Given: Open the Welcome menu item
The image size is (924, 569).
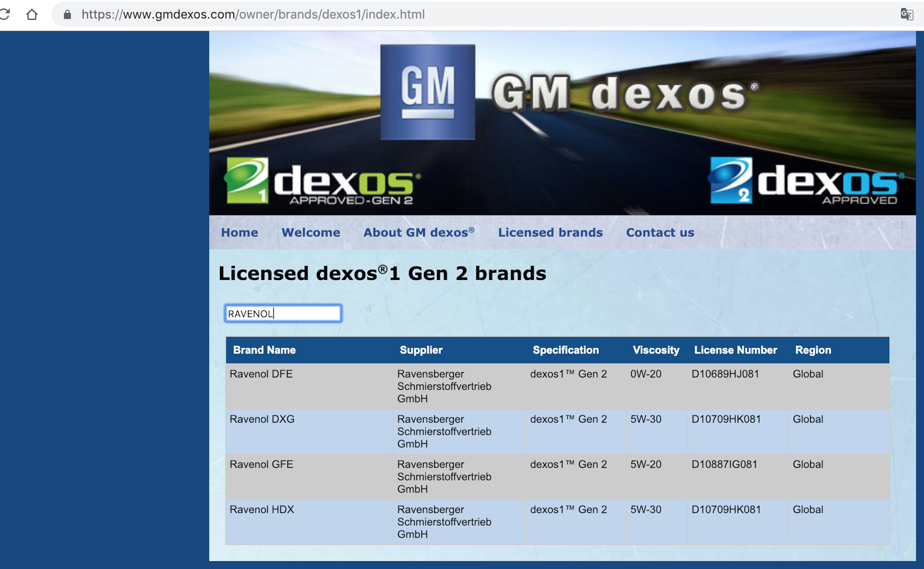Looking at the screenshot, I should click(311, 233).
